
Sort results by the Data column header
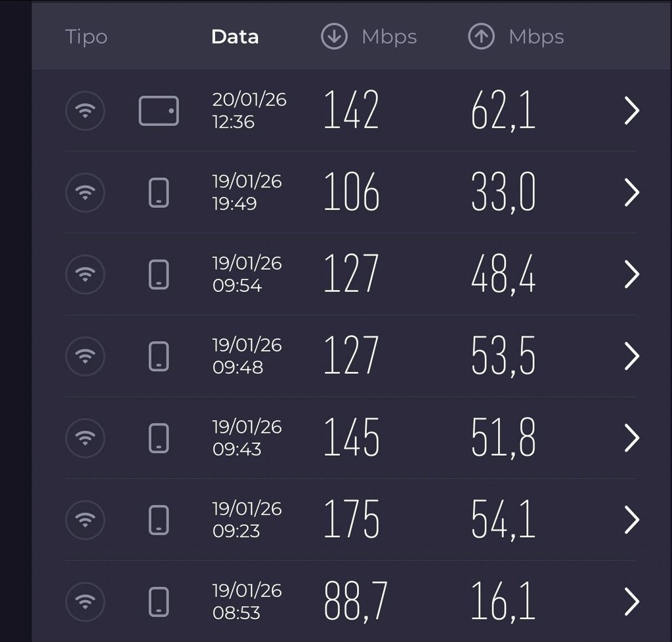[x=235, y=37]
